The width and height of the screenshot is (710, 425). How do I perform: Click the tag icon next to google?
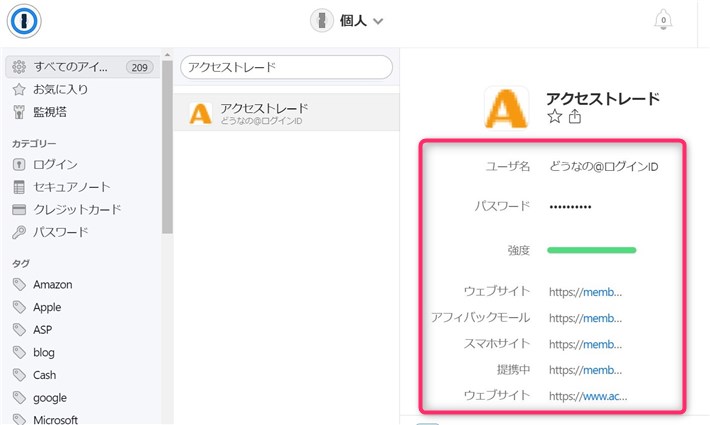point(19,398)
